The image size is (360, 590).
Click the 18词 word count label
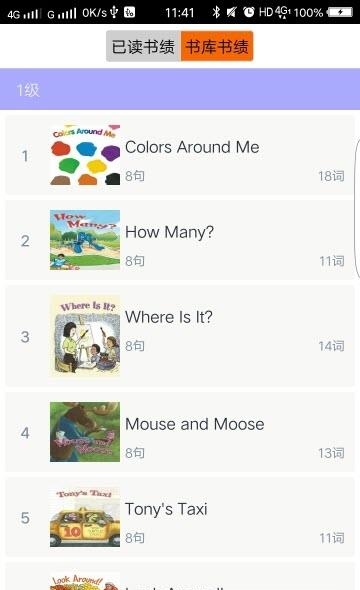(331, 176)
